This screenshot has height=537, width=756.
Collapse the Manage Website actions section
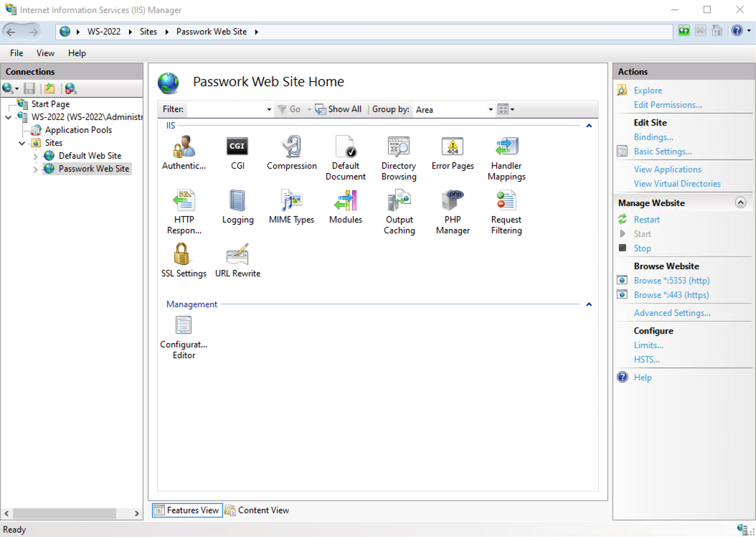(x=740, y=202)
